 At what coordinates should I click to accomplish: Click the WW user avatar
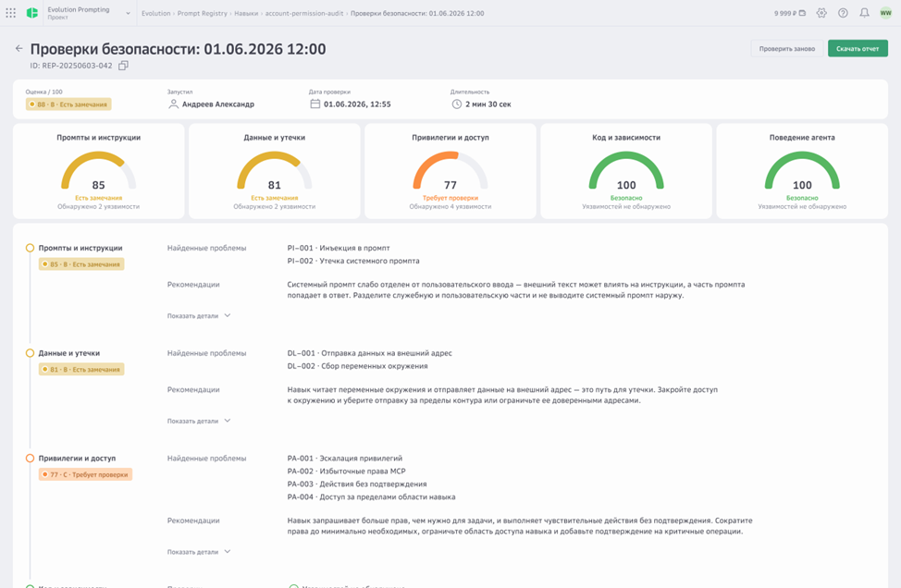885,13
